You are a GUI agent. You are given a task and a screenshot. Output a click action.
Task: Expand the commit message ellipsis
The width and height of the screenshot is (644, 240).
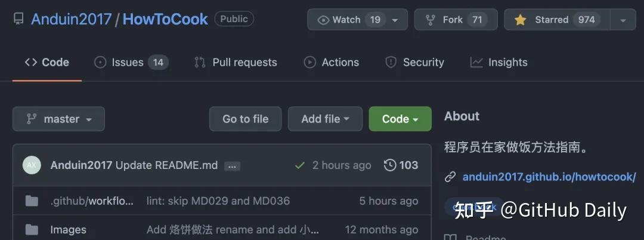click(232, 166)
